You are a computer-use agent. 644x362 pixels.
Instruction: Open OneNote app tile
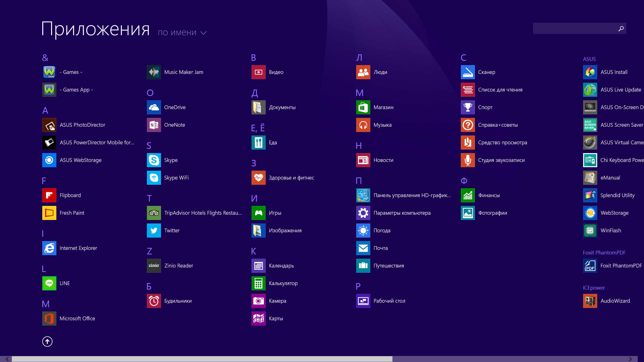[154, 125]
